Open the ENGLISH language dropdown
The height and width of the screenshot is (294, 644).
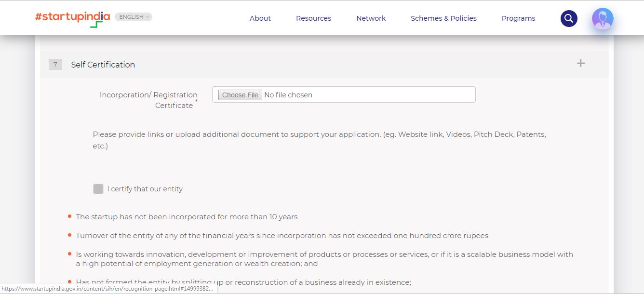(133, 16)
